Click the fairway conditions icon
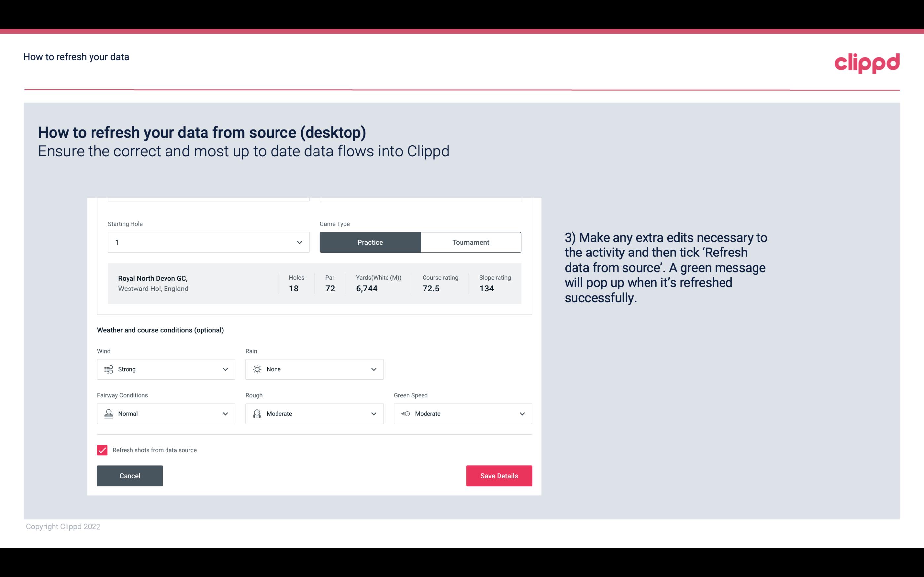 pos(108,414)
